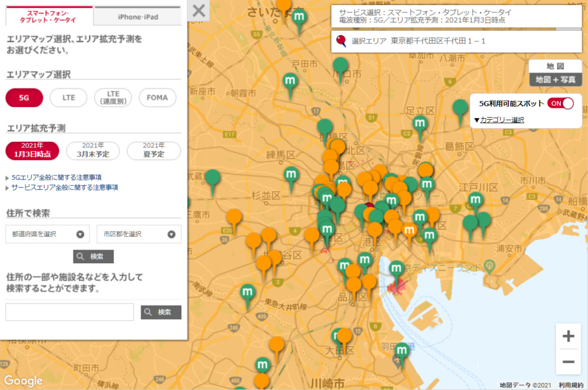Switch to スマートフォン・タブレット・ケータイ tab
The image size is (588, 390).
[x=49, y=17]
